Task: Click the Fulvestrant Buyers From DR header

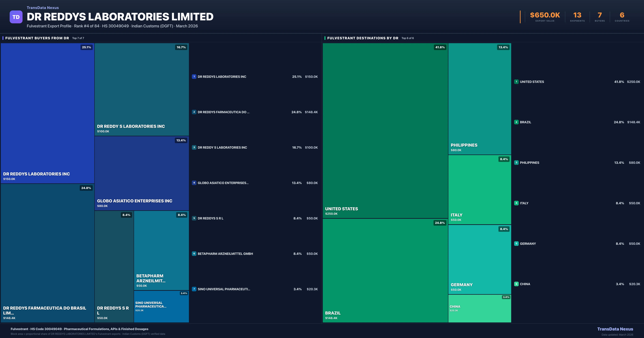Action: (37, 38)
